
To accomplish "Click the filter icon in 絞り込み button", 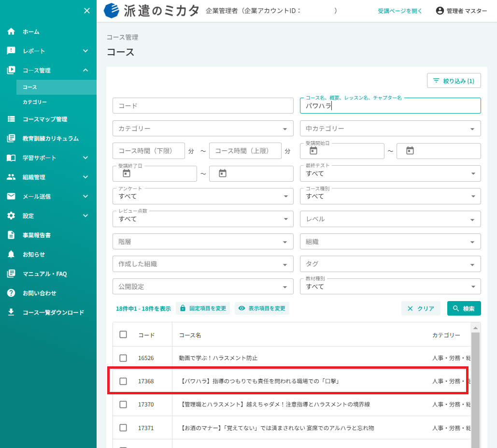I will click(436, 81).
